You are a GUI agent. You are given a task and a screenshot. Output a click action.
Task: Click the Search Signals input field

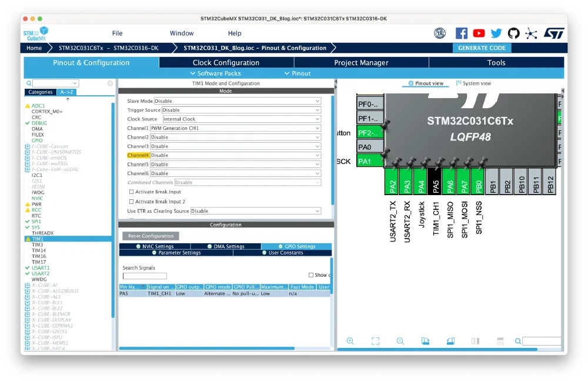(x=145, y=276)
